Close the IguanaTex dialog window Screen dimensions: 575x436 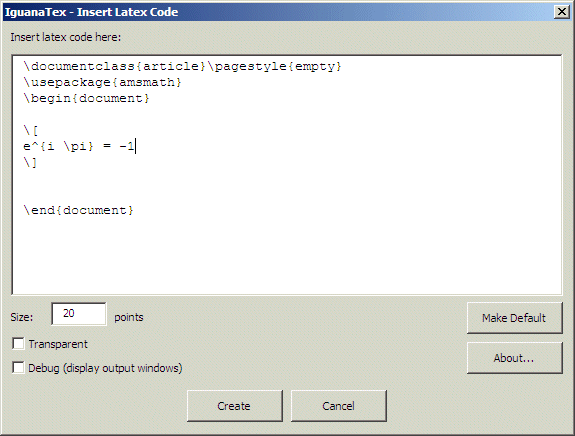tap(562, 12)
